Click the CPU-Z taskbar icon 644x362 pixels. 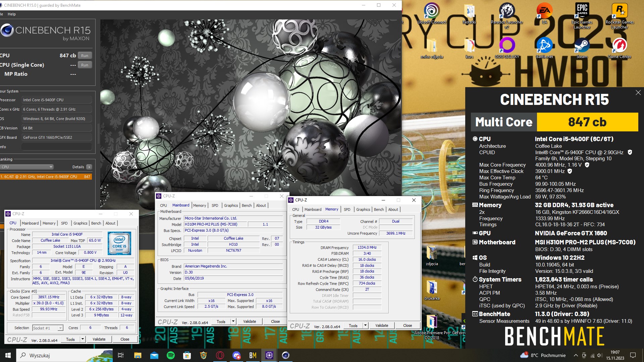click(x=269, y=355)
